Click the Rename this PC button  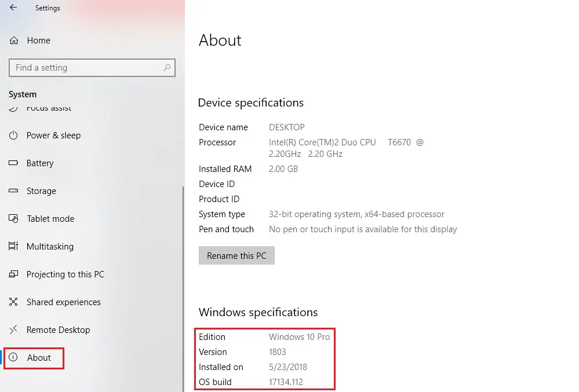[x=236, y=255]
